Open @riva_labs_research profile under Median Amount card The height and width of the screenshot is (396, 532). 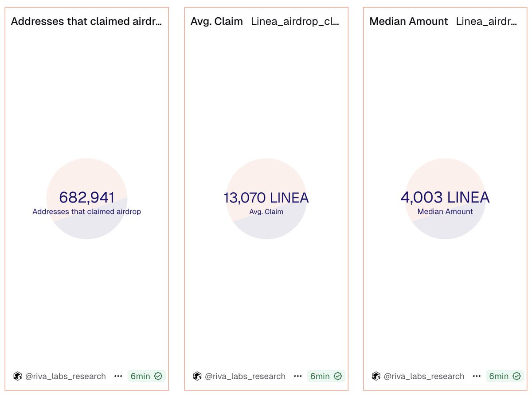coord(424,377)
